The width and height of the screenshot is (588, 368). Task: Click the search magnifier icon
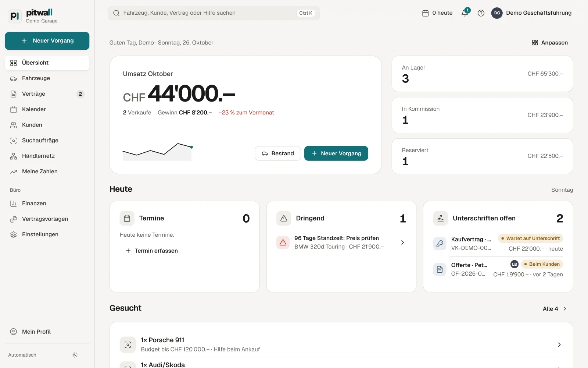pos(116,13)
